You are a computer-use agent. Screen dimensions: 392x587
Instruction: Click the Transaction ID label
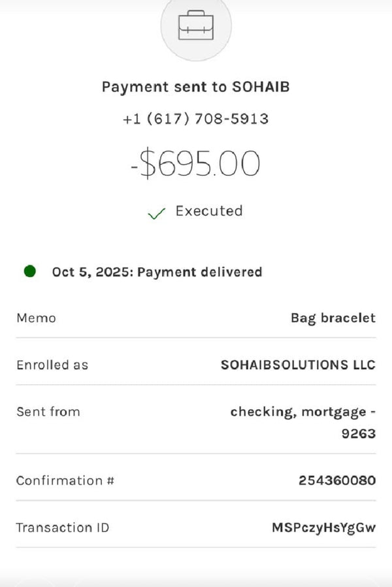(63, 528)
